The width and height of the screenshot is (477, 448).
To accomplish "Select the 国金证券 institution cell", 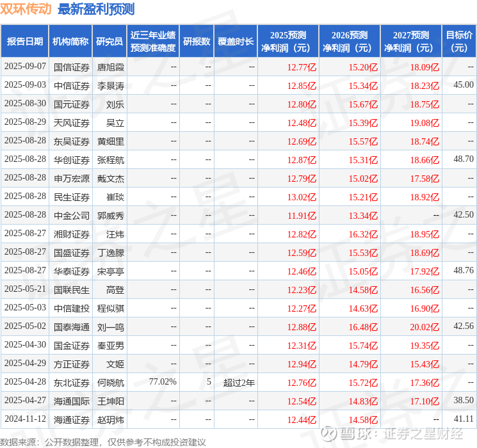I will click(x=72, y=346).
